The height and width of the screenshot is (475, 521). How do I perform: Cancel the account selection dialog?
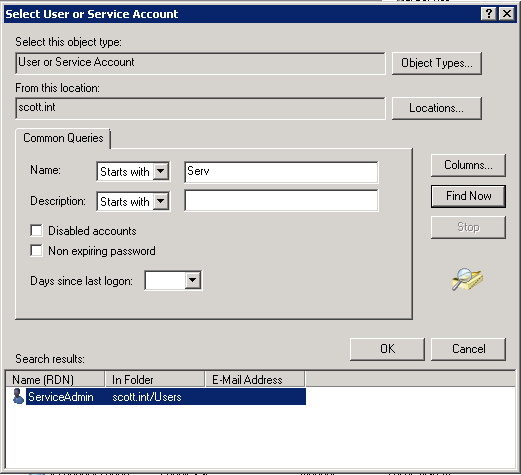[x=468, y=349]
